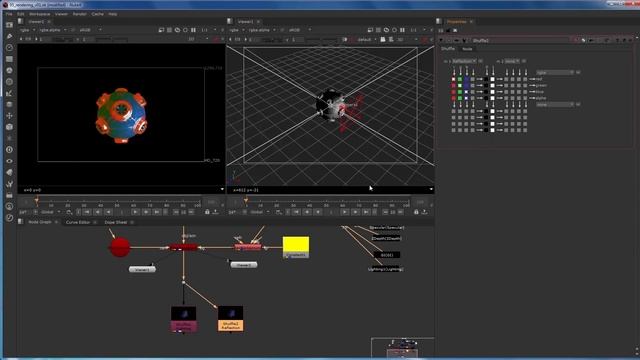Open Viewer1 rgba.alpha dropdown
The image size is (640, 360).
click(262, 30)
